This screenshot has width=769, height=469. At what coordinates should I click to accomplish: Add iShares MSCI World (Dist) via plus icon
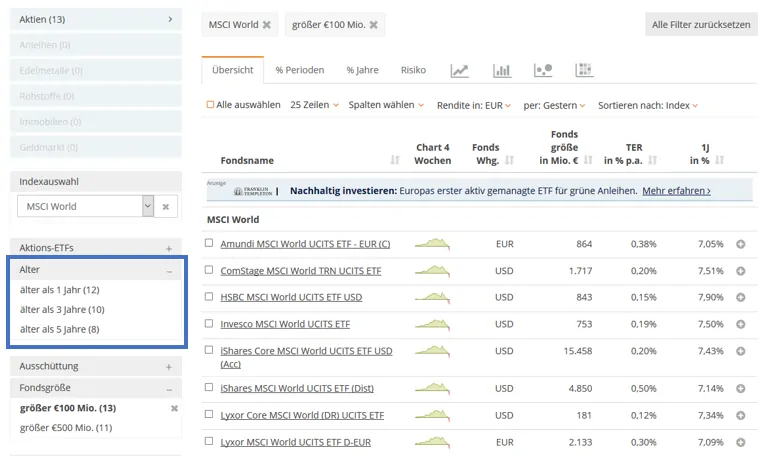coord(741,389)
